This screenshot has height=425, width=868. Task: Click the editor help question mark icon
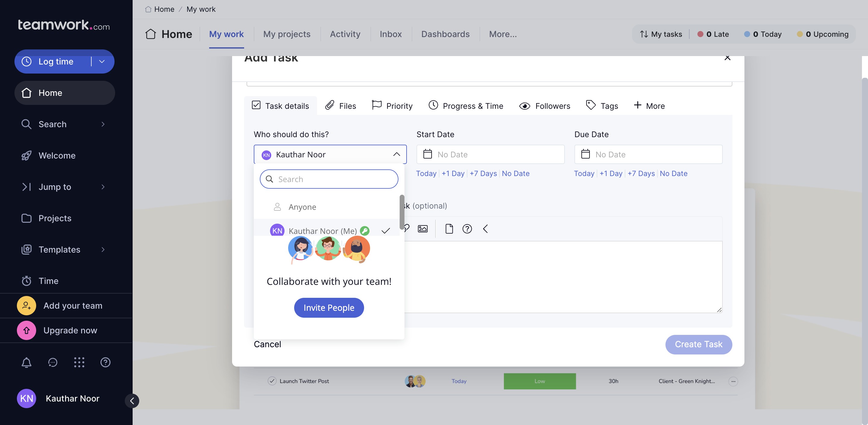[467, 229]
